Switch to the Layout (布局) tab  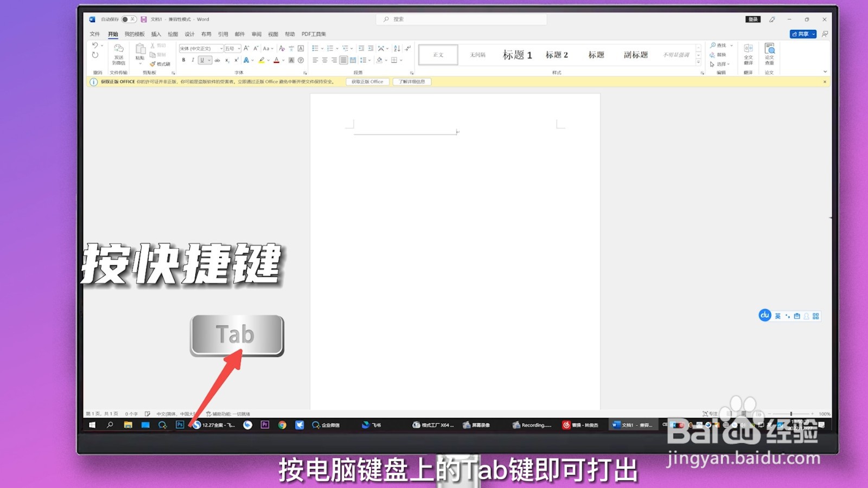(206, 34)
